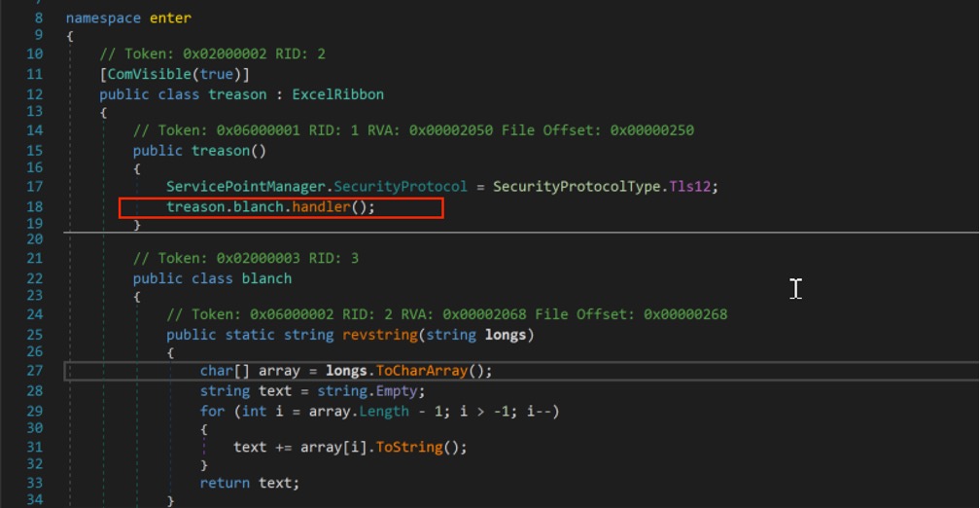Click line number 12 in the gutter
Viewport: 980px width, 508px height.
[35, 94]
